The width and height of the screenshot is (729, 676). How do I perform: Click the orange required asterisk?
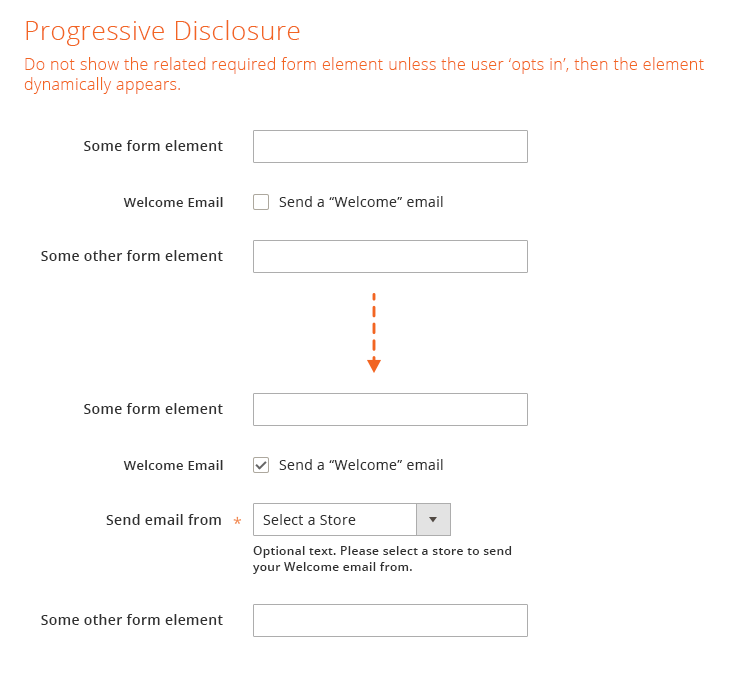tap(237, 522)
